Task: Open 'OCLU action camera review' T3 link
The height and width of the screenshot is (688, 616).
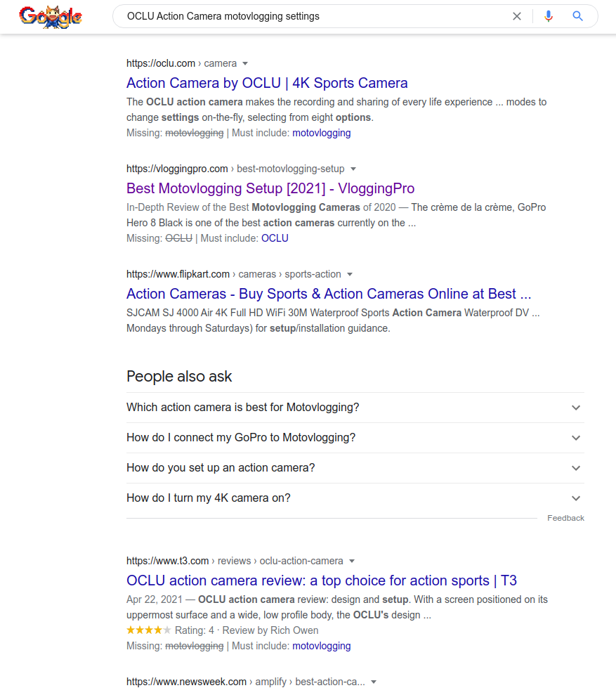Action: click(x=322, y=580)
